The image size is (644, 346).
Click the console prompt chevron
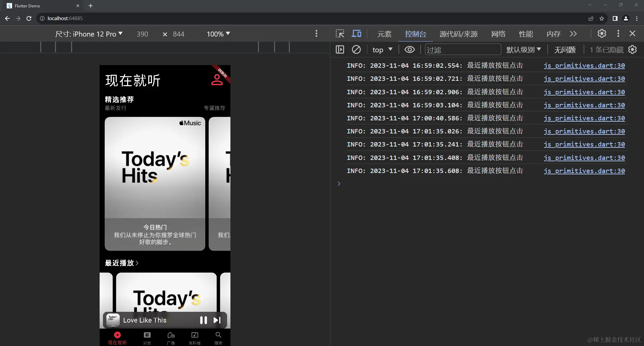click(339, 184)
